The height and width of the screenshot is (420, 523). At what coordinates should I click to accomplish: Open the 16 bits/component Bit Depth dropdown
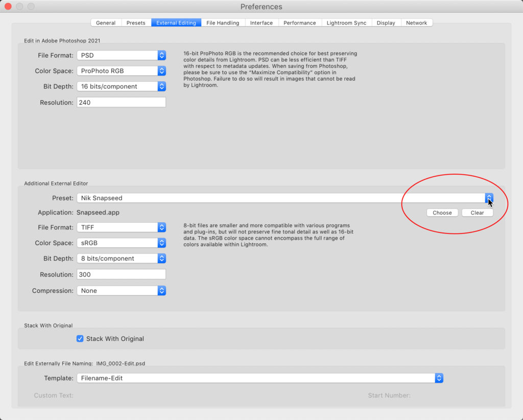tap(121, 86)
